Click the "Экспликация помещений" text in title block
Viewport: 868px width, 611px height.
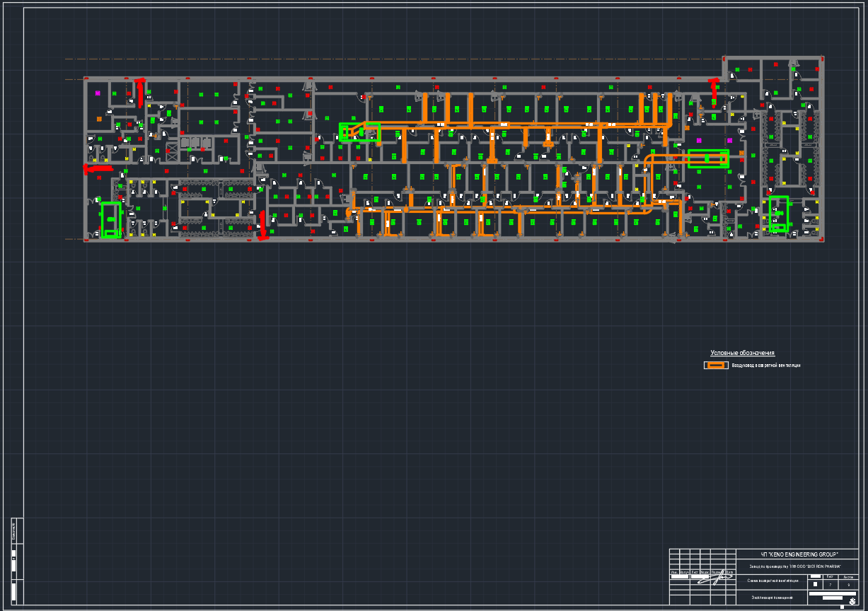click(772, 598)
